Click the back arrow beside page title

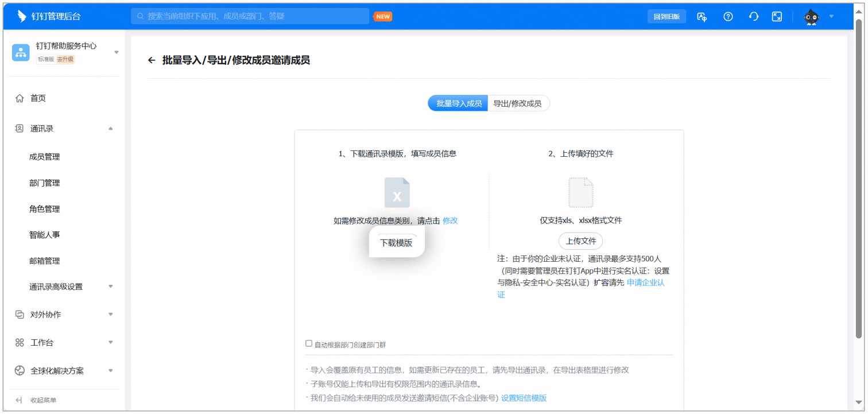point(152,60)
